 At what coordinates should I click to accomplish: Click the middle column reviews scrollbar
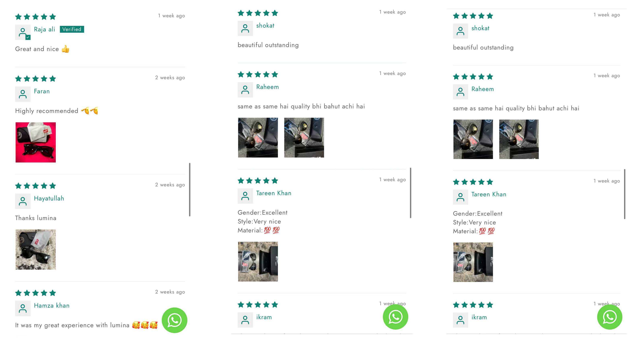(411, 193)
